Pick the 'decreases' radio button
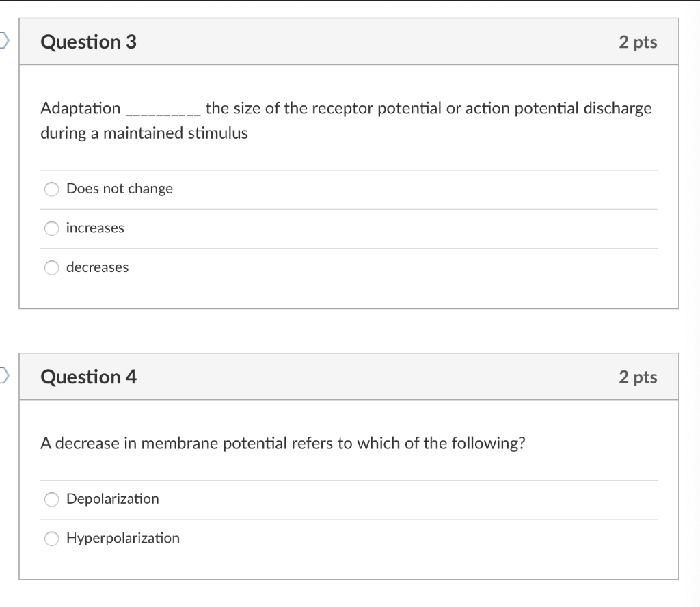This screenshot has height=607, width=700. [52, 268]
